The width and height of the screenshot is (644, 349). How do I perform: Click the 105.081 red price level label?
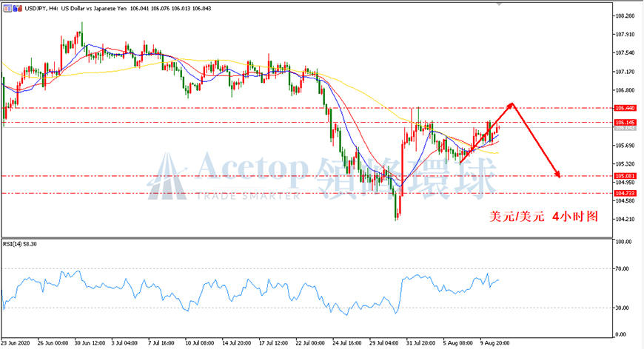625,176
